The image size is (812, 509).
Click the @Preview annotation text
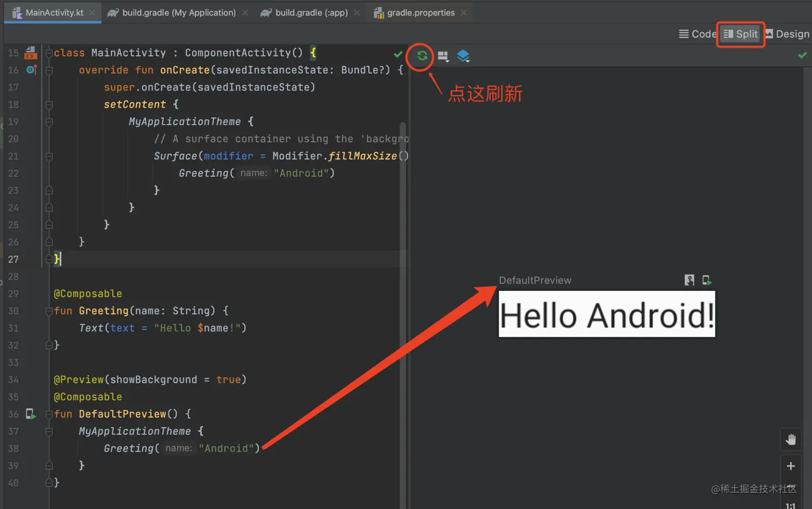tap(78, 379)
